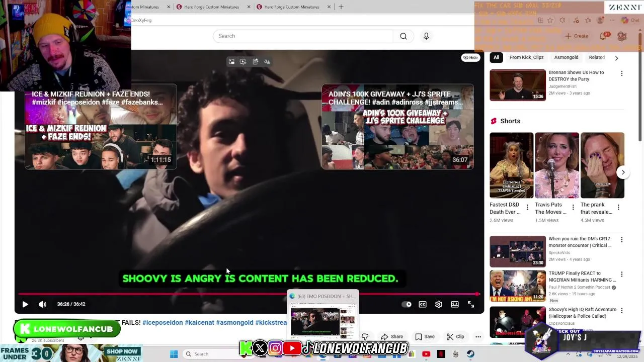Image resolution: width=644 pixels, height=362 pixels.
Task: Open The prank that revealed short
Action: point(602,165)
